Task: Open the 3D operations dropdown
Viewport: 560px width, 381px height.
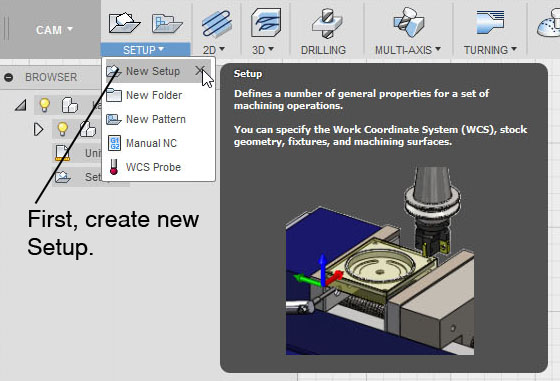Action: tap(262, 50)
